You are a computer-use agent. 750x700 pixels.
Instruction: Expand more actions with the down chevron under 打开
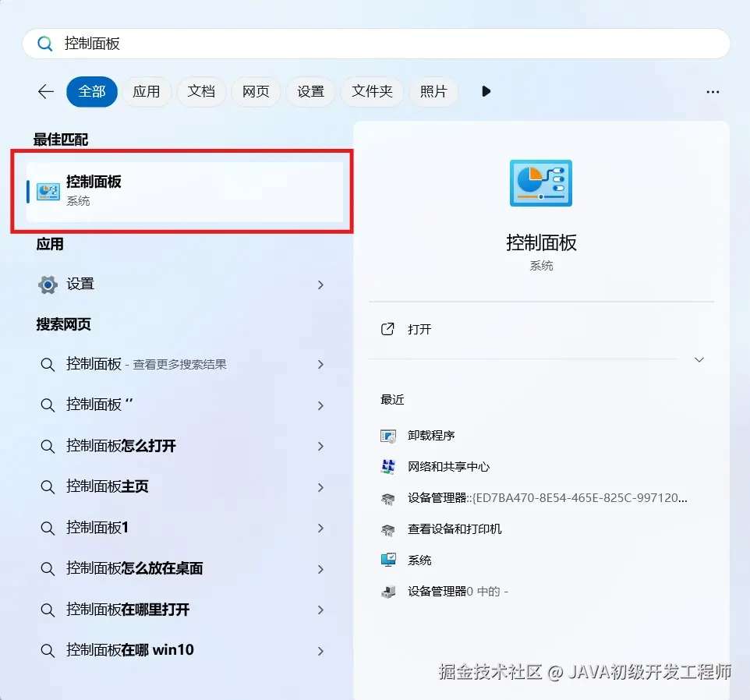point(699,359)
